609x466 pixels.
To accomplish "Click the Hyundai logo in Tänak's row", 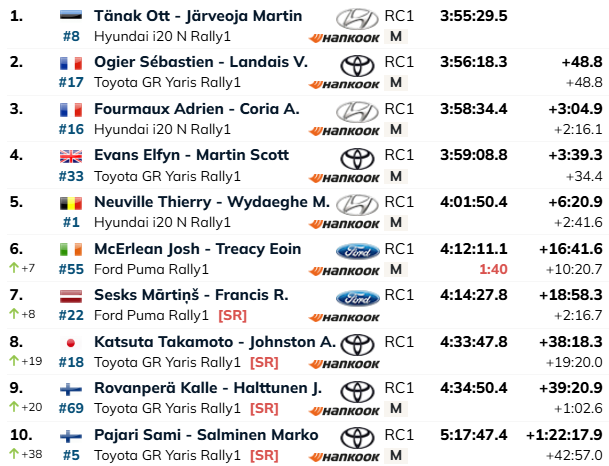I will click(357, 19).
